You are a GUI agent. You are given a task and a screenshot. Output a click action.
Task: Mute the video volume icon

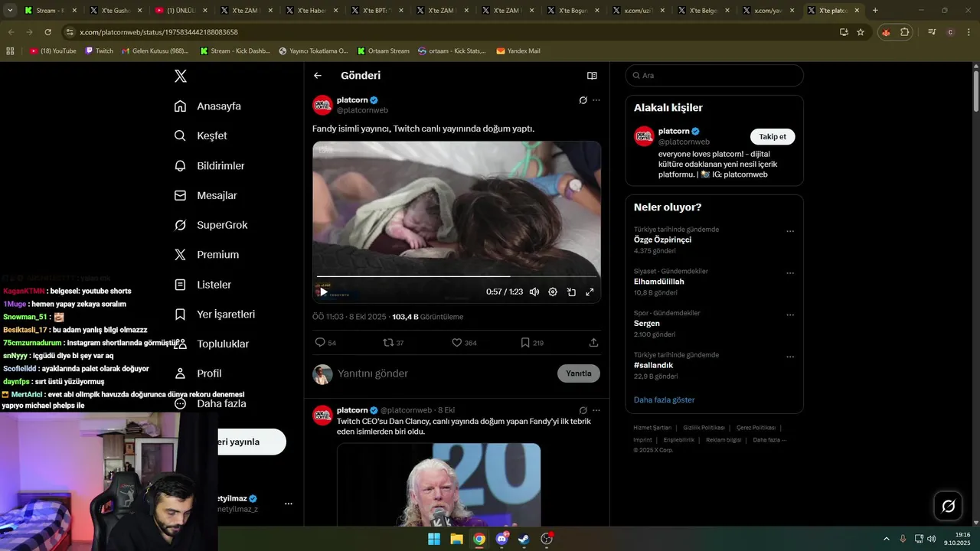[x=534, y=292]
